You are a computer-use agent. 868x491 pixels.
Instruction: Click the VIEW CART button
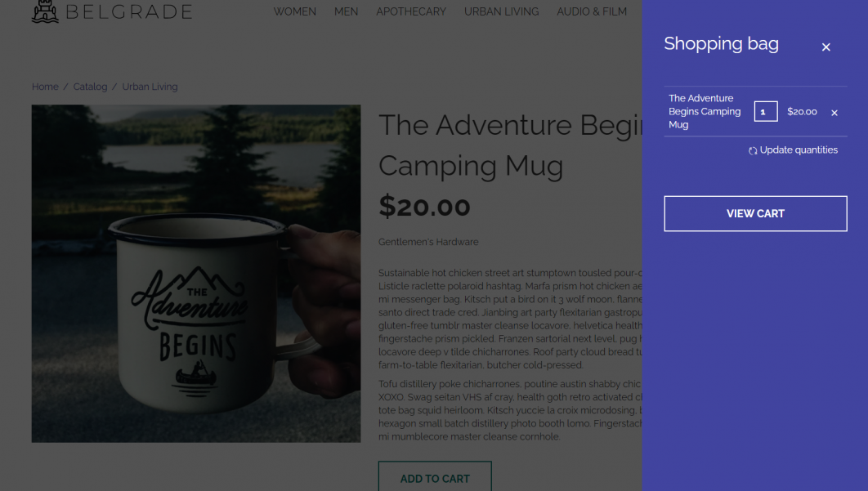coord(755,213)
